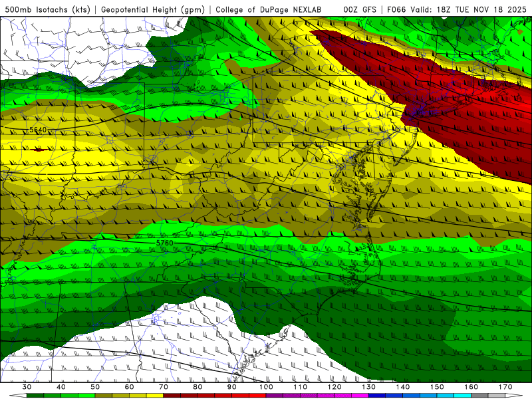Click the 90 value on the legend

point(232,387)
